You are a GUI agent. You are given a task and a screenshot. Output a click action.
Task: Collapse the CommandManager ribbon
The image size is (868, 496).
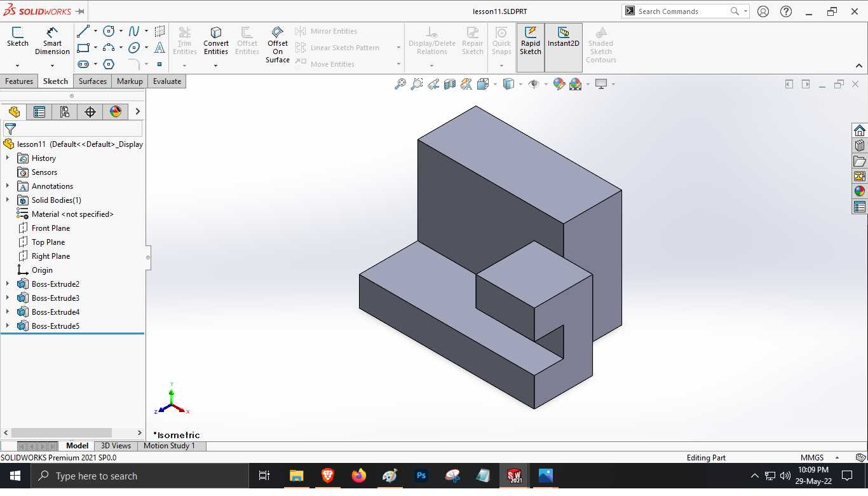(x=859, y=65)
